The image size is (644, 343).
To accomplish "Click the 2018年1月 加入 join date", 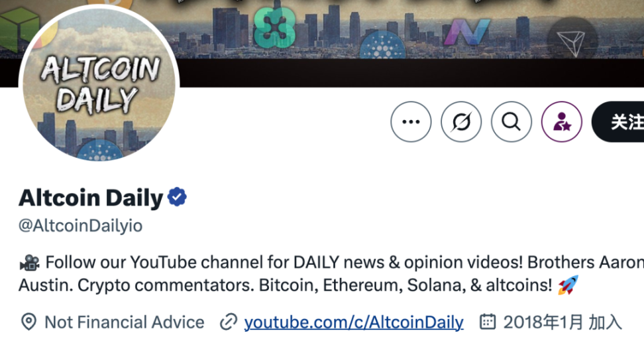I will tap(563, 322).
